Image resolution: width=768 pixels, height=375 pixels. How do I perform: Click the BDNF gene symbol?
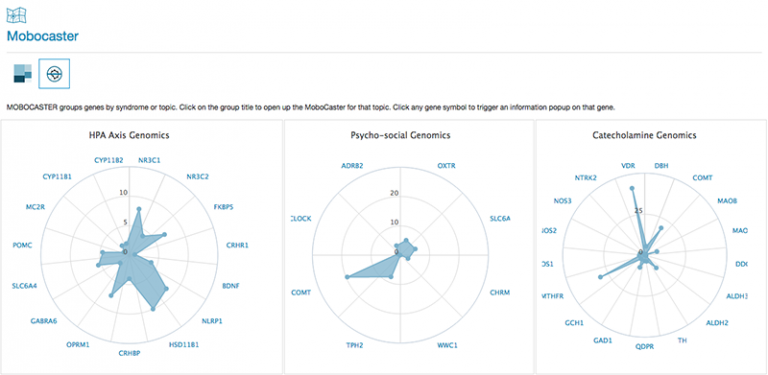pyautogui.click(x=230, y=285)
